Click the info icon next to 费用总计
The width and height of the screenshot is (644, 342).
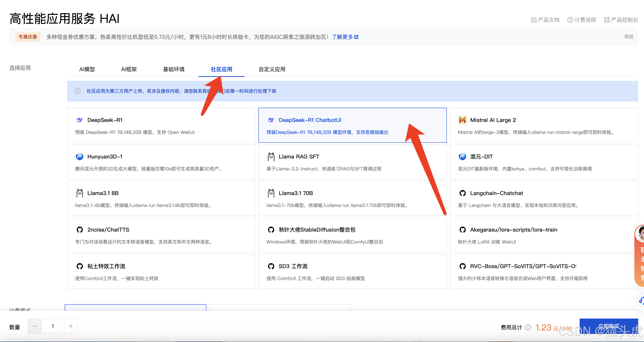tap(528, 327)
